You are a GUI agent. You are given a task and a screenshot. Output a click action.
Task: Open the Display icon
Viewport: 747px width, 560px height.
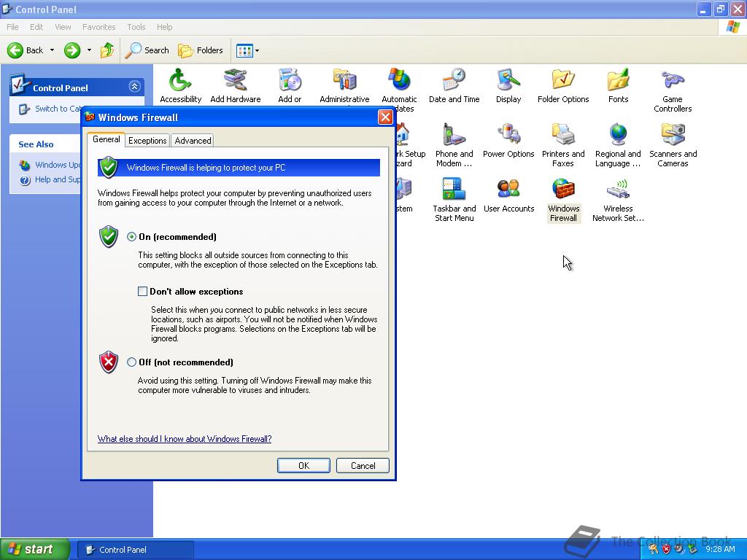pos(508,80)
